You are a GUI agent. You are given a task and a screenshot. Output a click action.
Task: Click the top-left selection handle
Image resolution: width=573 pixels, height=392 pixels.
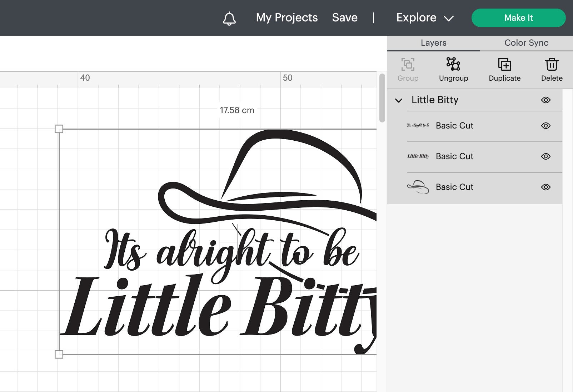click(x=59, y=129)
